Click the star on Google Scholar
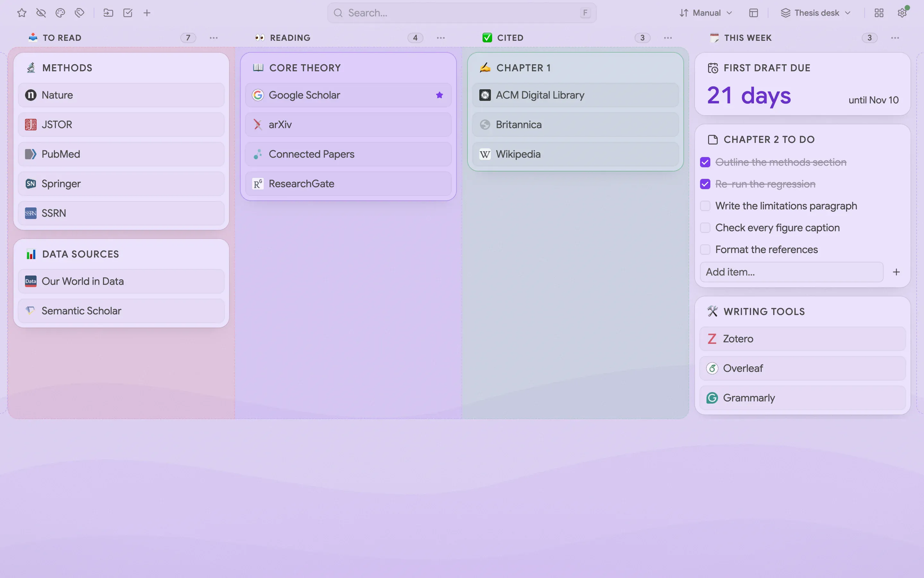The image size is (924, 578). coord(440,95)
